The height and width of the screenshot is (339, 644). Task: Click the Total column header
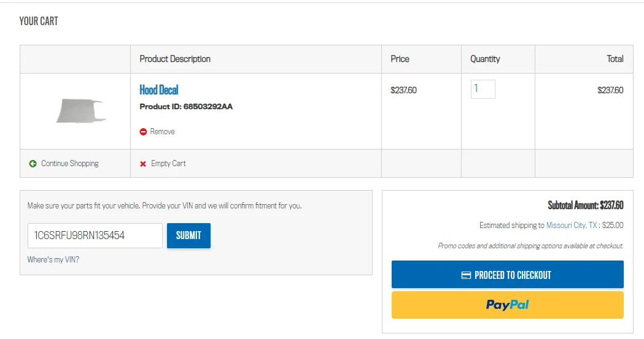pos(615,59)
